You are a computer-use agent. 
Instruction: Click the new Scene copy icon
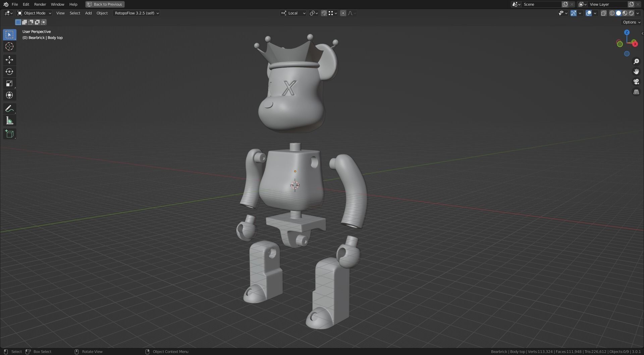(565, 4)
